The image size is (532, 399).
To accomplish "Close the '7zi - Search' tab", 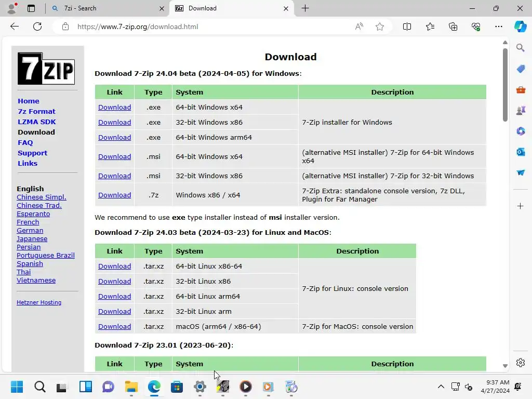I will tap(162, 8).
